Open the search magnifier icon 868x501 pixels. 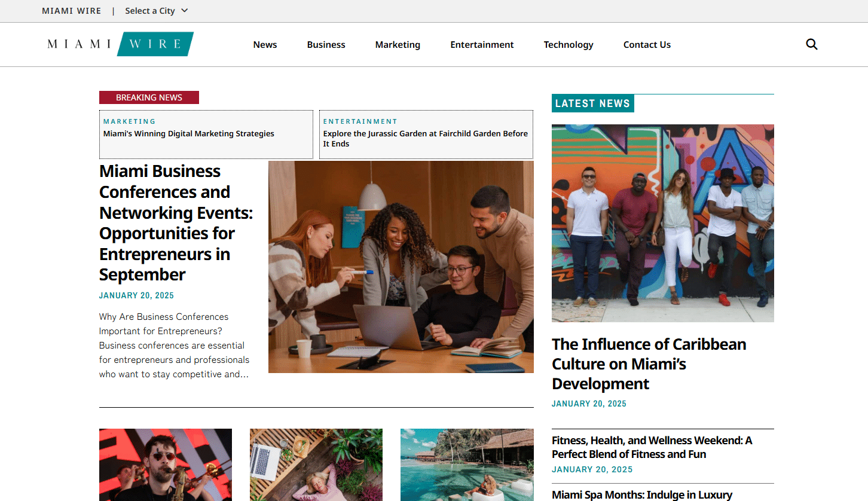coord(811,44)
